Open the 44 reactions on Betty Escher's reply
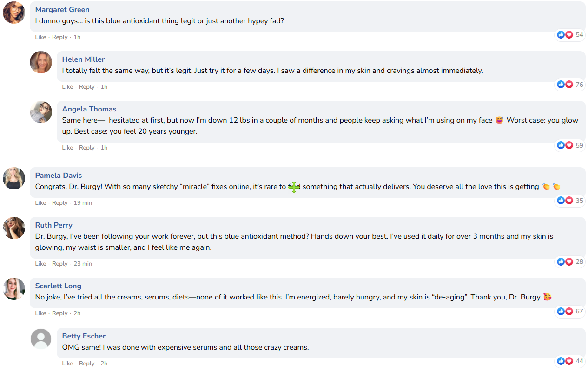The image size is (588, 371). (x=570, y=361)
